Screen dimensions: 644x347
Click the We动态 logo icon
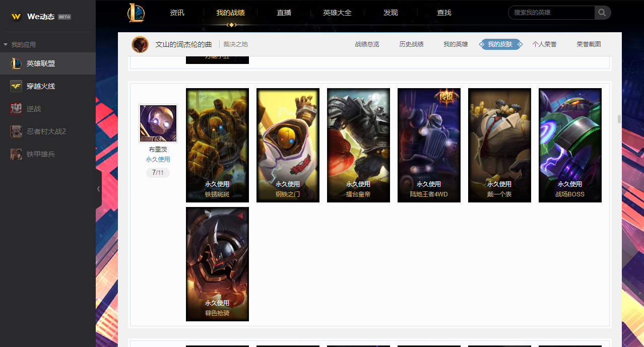point(16,17)
